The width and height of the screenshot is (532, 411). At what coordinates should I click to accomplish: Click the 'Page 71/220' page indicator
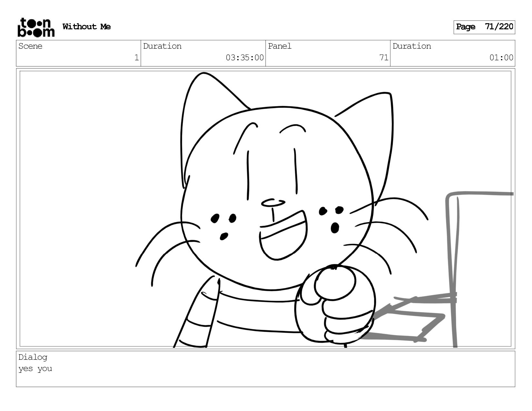pos(484,27)
